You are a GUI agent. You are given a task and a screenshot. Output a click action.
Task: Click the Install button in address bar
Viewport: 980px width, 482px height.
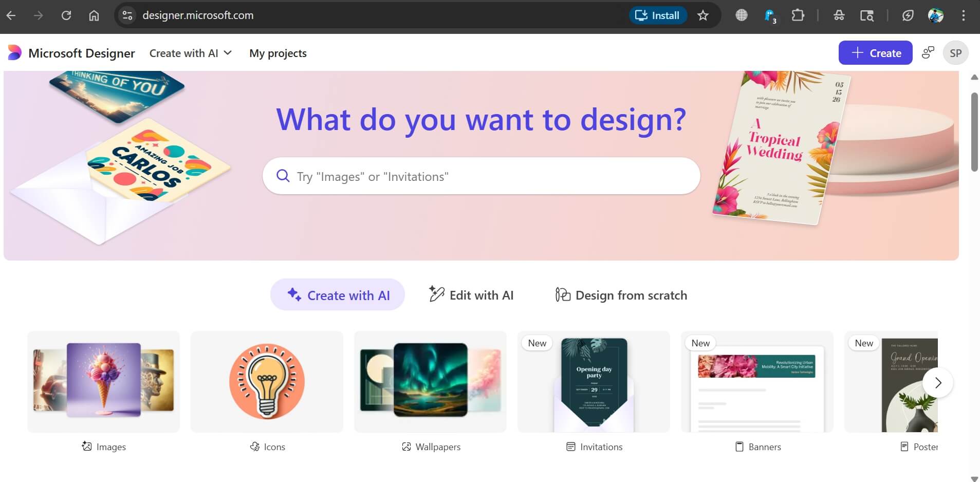658,15
